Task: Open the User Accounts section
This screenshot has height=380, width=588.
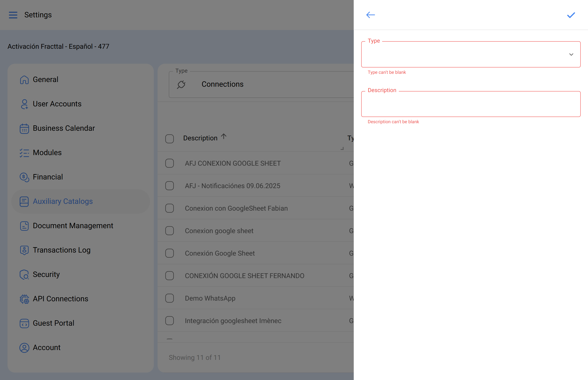Action: (57, 104)
